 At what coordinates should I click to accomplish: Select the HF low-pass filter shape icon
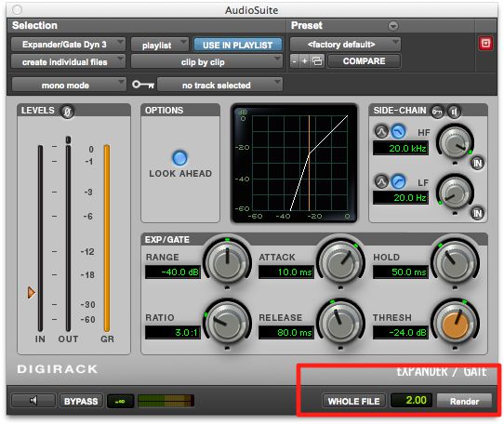tap(398, 131)
